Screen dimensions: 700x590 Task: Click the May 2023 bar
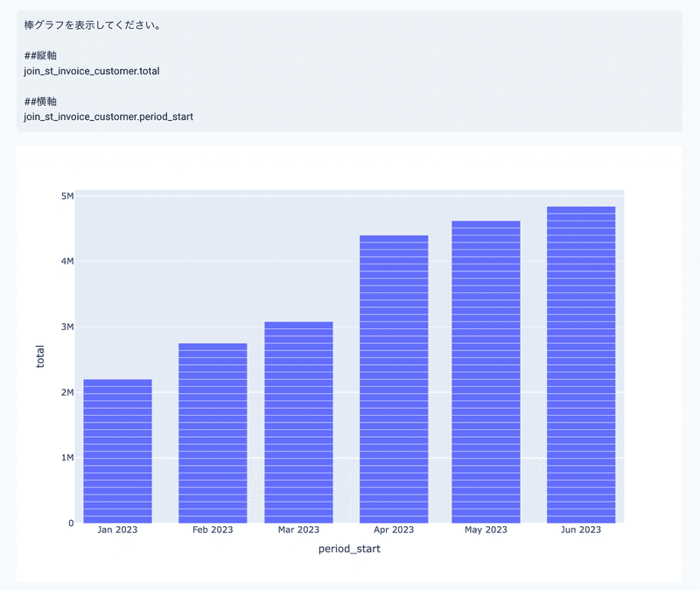[486, 372]
